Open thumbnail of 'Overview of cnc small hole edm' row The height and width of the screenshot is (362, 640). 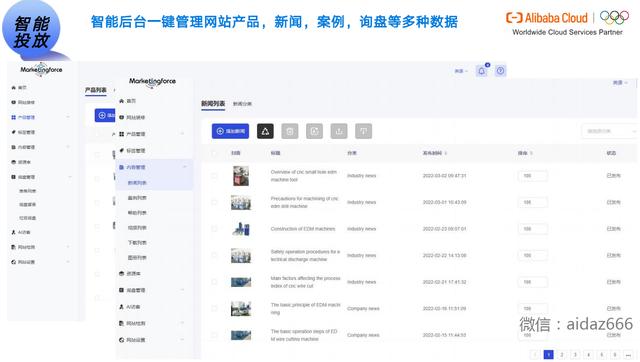pos(241,176)
